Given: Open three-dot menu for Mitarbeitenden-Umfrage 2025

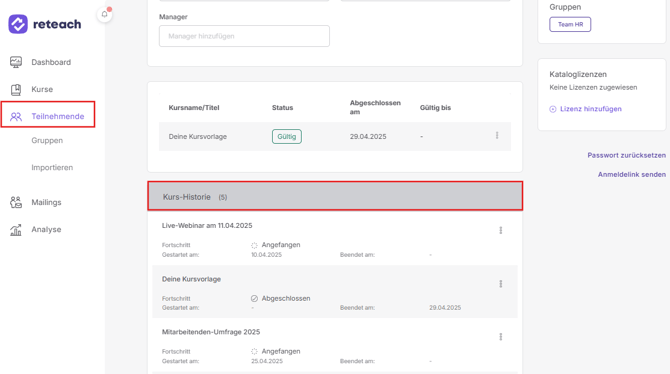Looking at the screenshot, I should [501, 337].
